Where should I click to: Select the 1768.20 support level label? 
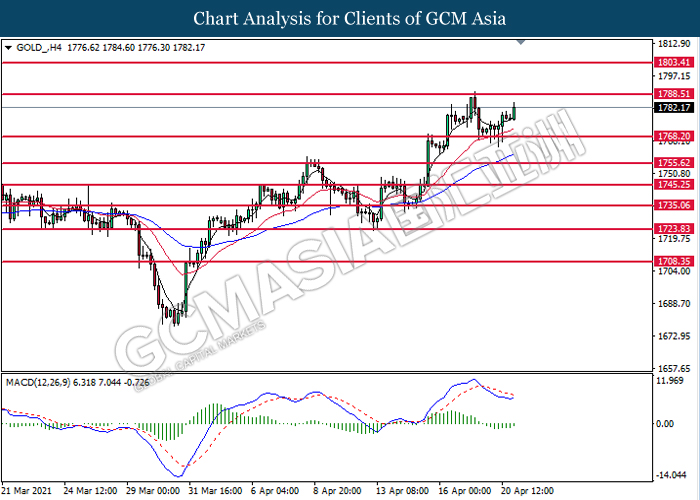pyautogui.click(x=674, y=136)
